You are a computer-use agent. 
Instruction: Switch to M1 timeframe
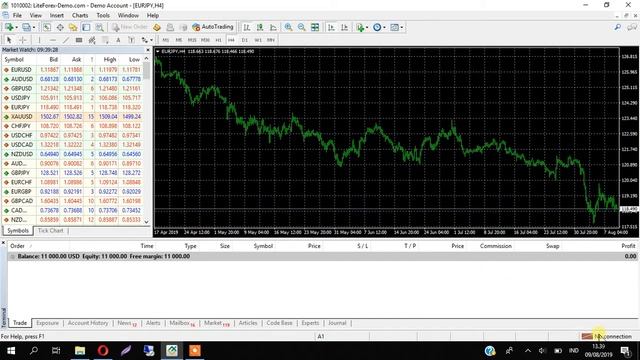(165, 40)
